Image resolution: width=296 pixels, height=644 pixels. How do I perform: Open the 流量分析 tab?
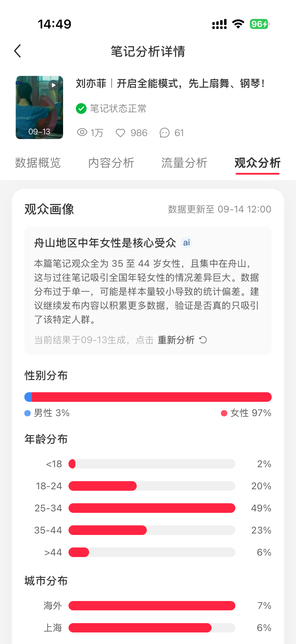184,163
